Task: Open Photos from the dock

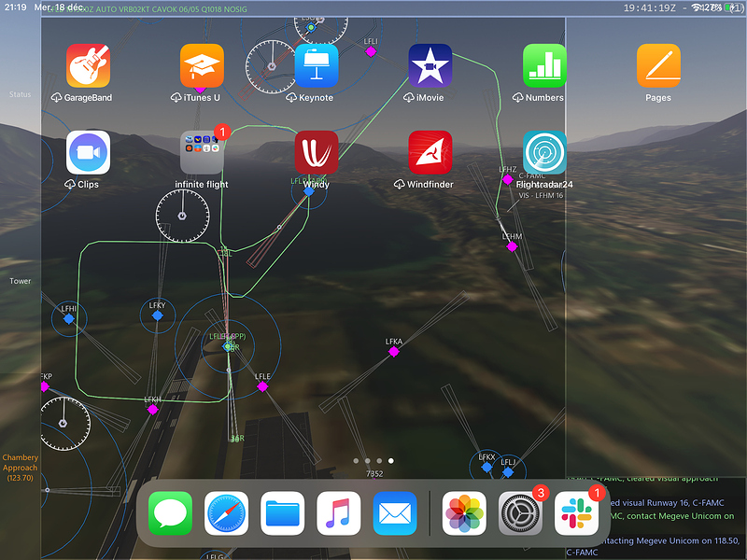Action: click(464, 513)
